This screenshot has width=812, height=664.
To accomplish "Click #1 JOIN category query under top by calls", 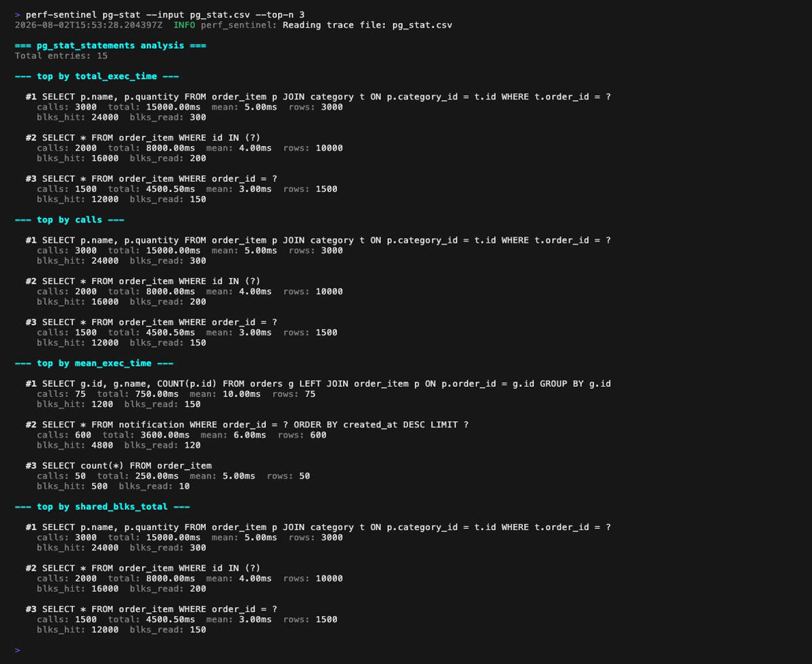I will (318, 240).
